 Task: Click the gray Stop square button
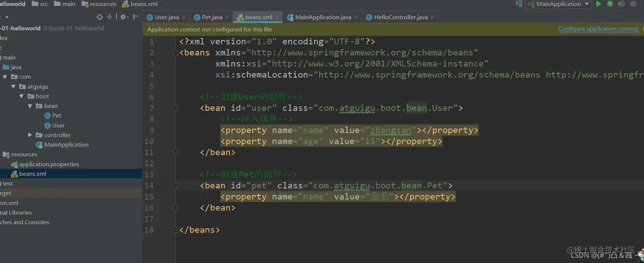[x=633, y=4]
